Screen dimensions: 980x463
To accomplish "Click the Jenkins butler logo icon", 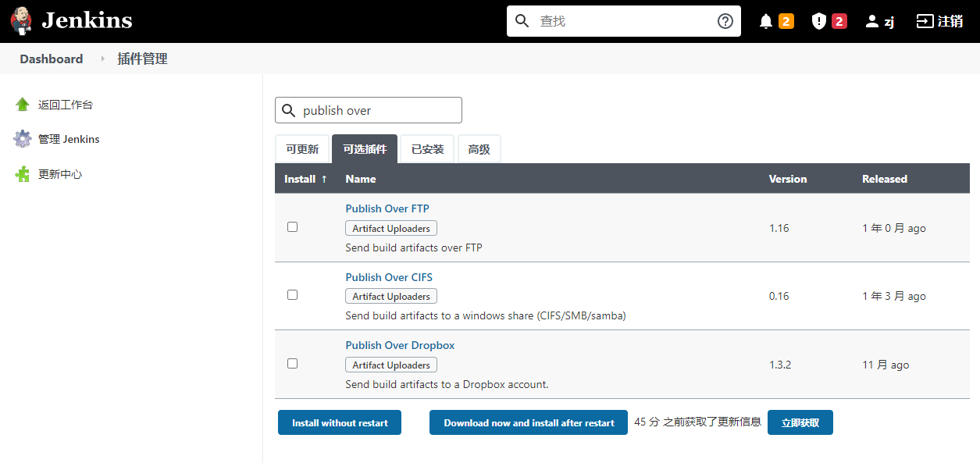I will pos(21,21).
